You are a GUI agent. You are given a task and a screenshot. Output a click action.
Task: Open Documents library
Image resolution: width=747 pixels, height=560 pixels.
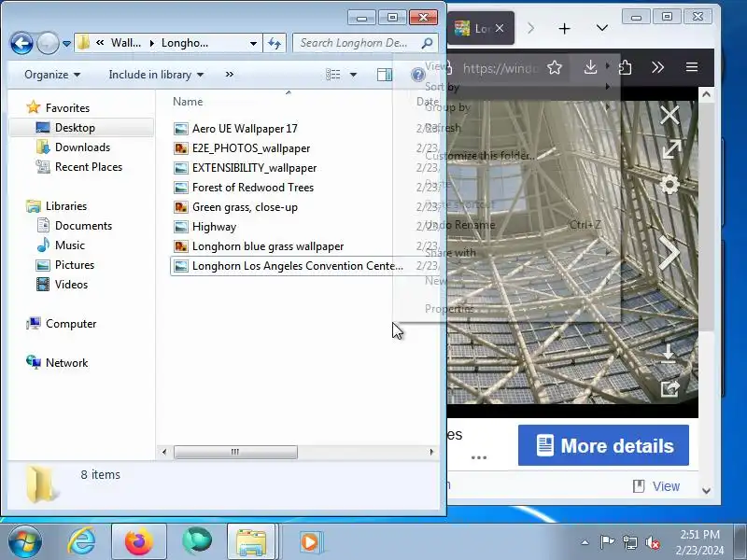point(83,226)
